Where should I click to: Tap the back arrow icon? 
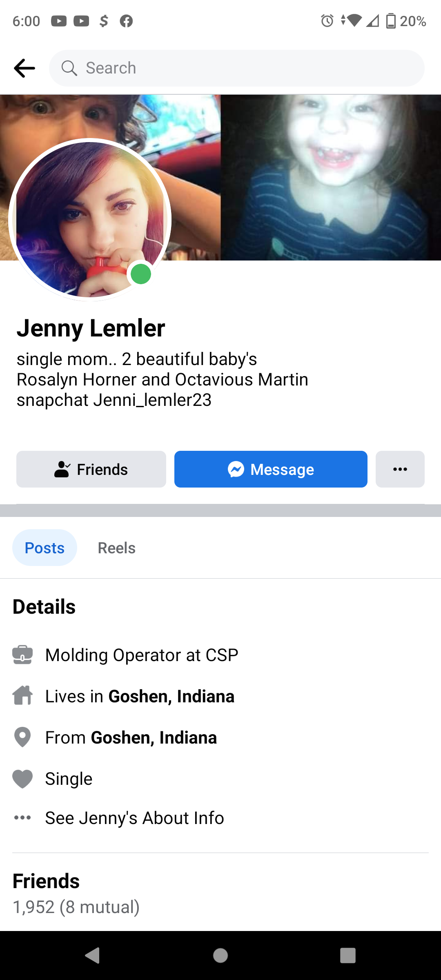click(24, 68)
